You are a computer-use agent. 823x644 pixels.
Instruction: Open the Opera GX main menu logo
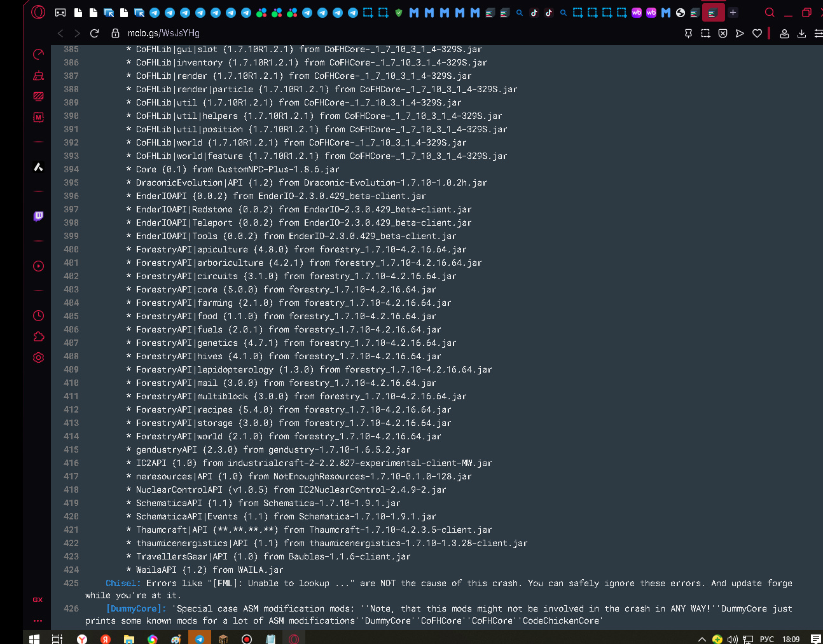pyautogui.click(x=38, y=12)
